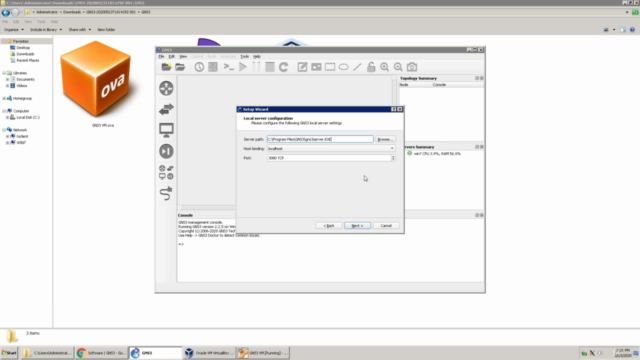Select the Add a note tool
Image resolution: width=640 pixels, height=360 pixels.
302,67
